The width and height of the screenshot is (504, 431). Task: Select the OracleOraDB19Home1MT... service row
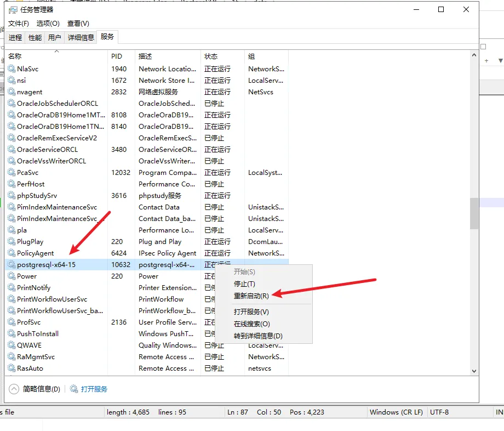click(x=147, y=115)
